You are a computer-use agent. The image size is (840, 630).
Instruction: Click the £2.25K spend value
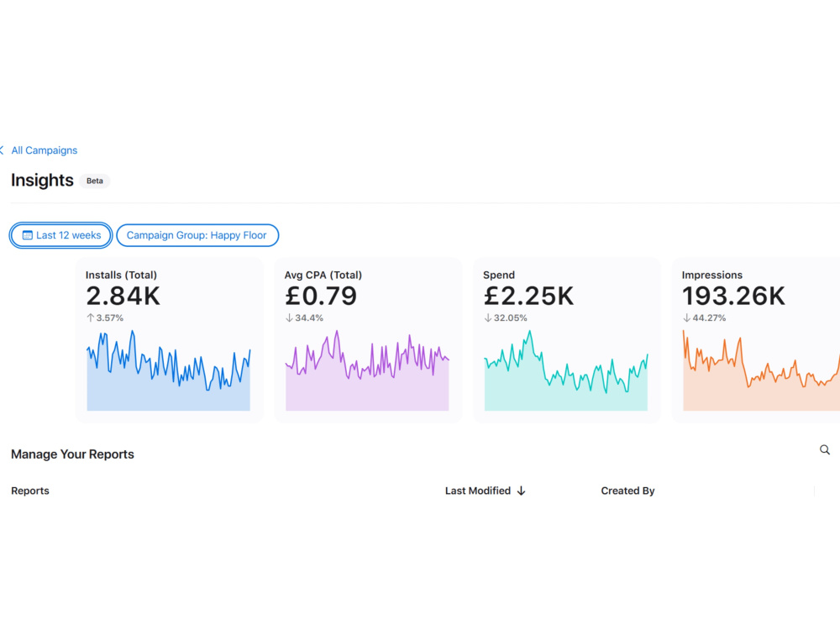[x=528, y=297]
